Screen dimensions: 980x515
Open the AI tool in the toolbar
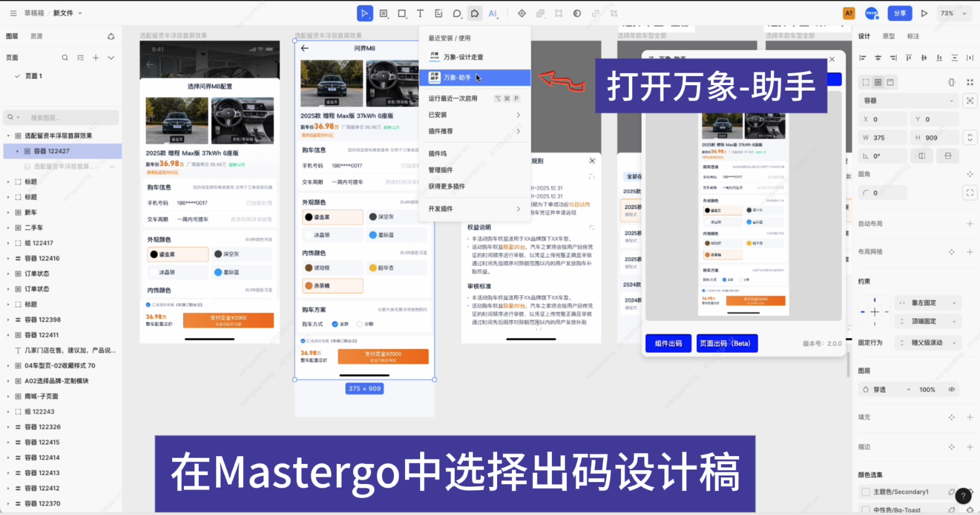[x=493, y=13]
